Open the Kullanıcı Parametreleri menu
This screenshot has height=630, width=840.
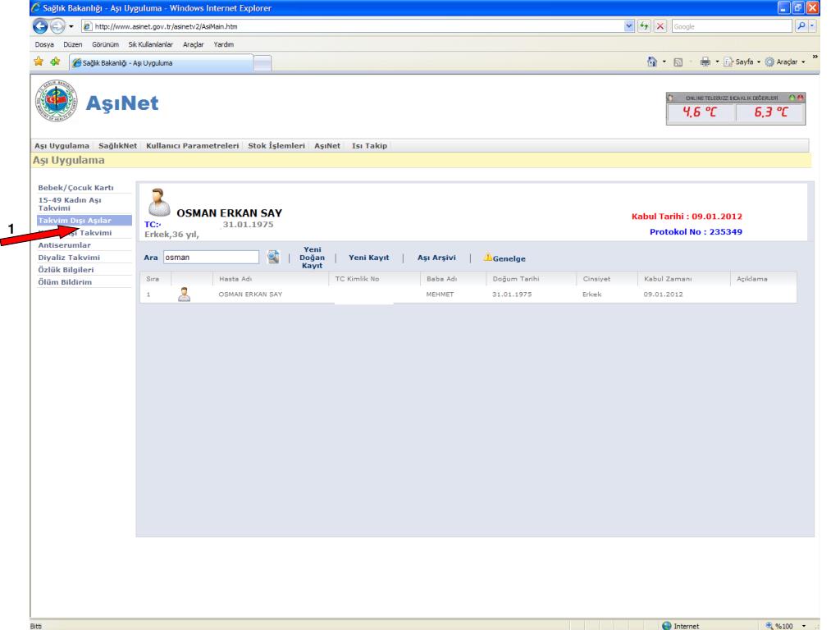click(x=192, y=146)
